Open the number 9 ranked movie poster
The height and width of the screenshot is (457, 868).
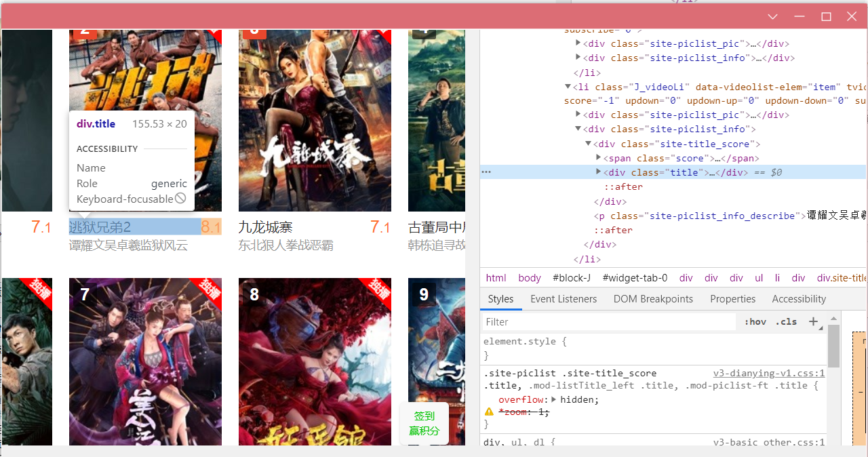click(x=437, y=361)
